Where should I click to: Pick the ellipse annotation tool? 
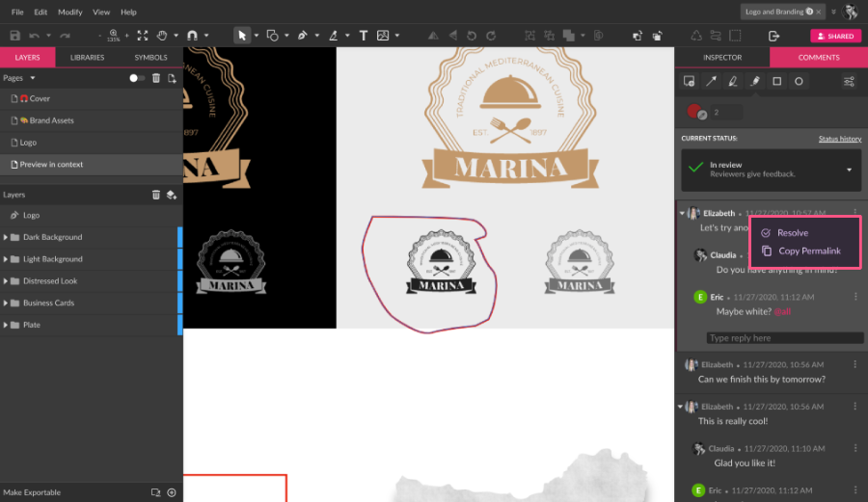coord(799,82)
